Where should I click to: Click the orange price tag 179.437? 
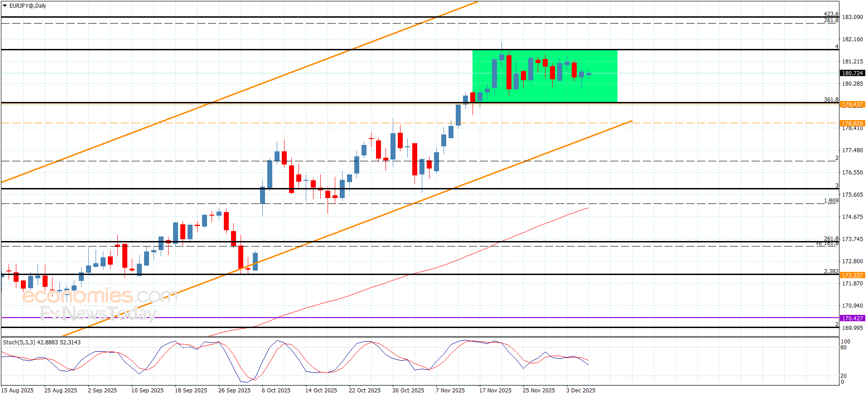tap(852, 105)
